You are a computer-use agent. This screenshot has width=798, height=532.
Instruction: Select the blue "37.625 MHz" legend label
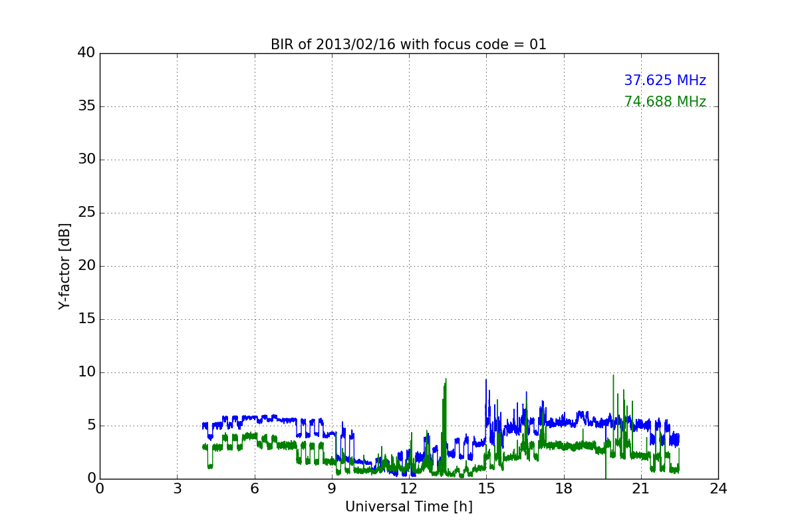(665, 80)
